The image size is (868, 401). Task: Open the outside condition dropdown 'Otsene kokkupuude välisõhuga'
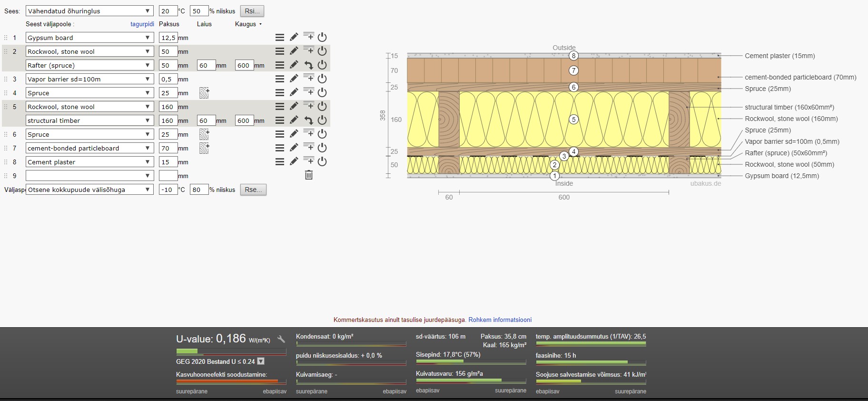(89, 190)
